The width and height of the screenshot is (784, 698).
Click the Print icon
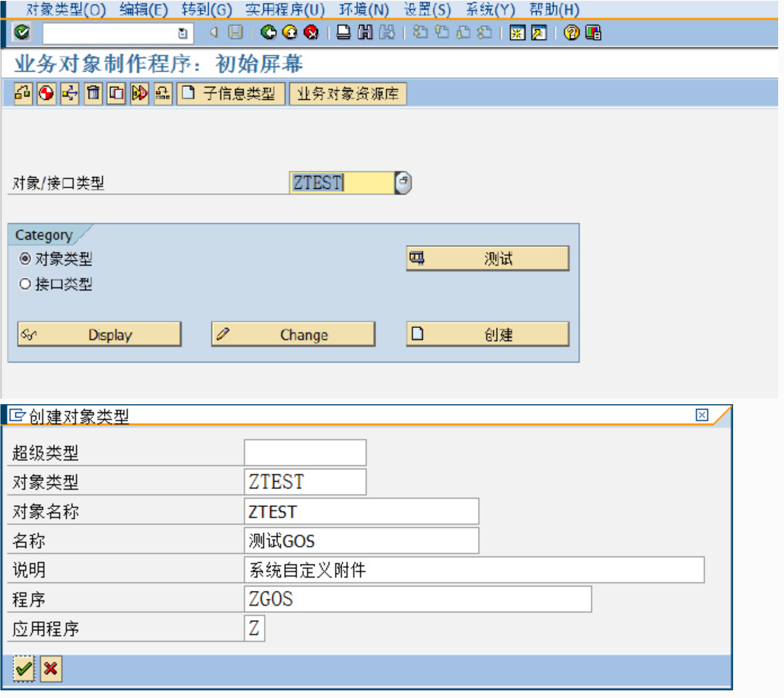(x=344, y=32)
